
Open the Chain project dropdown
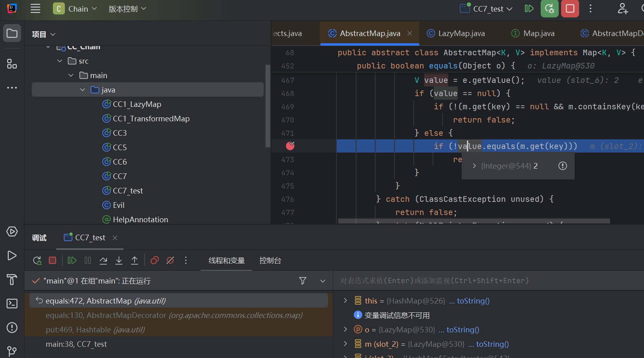coord(75,9)
